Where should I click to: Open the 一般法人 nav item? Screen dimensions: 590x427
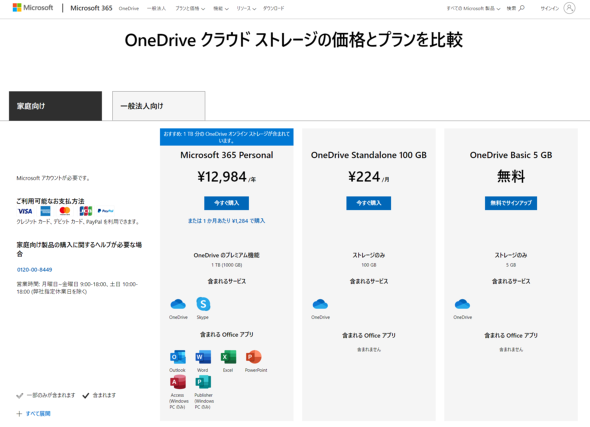[156, 8]
